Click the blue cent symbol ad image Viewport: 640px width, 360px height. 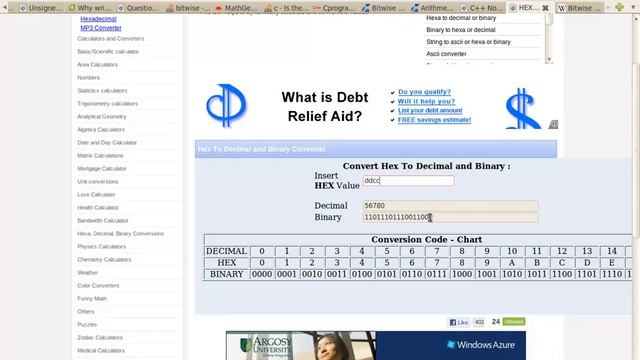[226, 106]
